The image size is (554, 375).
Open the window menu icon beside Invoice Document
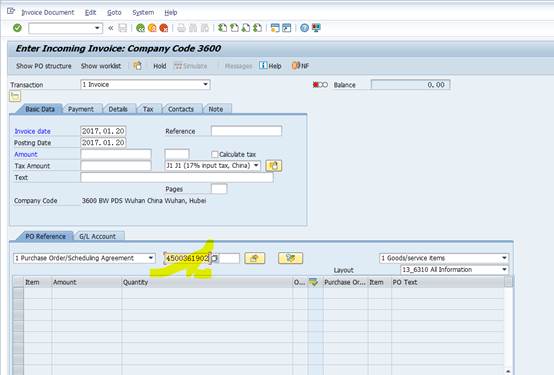click(x=11, y=12)
